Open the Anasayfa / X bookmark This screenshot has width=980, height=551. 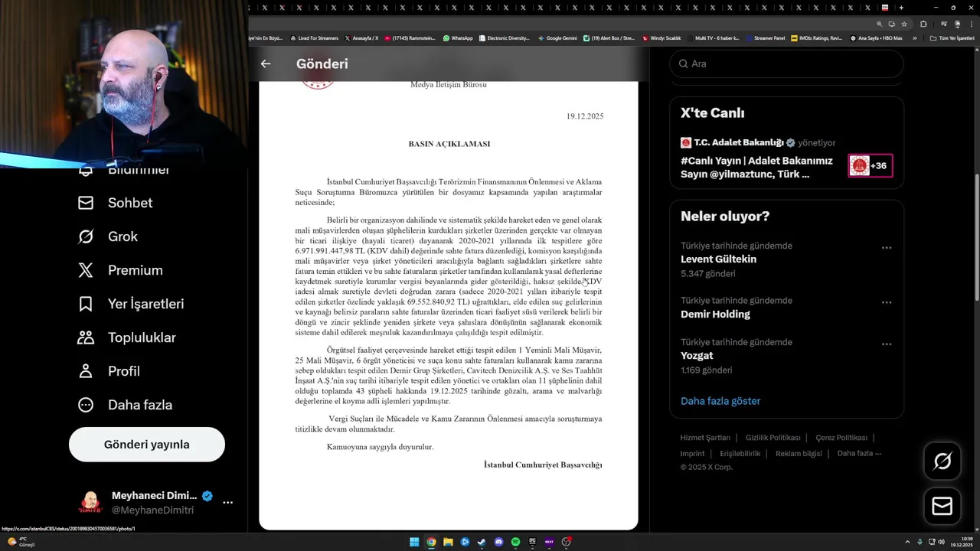click(x=361, y=37)
